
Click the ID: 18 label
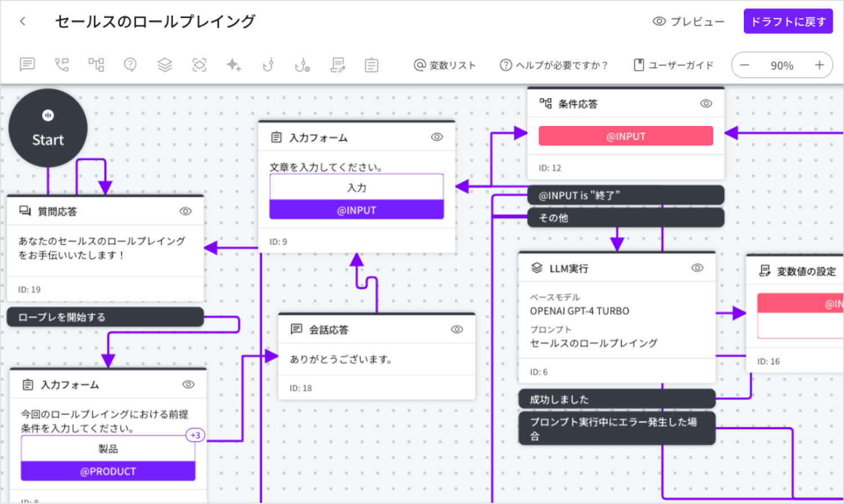(300, 388)
